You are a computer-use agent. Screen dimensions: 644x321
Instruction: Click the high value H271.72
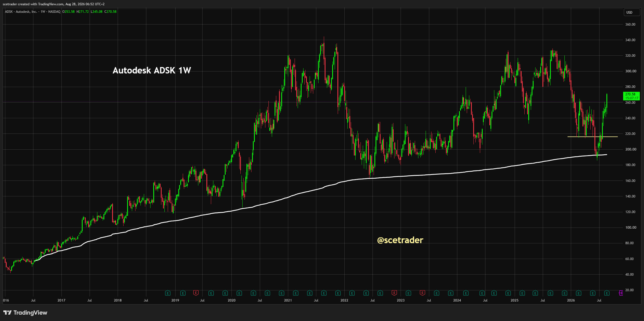[x=83, y=12]
